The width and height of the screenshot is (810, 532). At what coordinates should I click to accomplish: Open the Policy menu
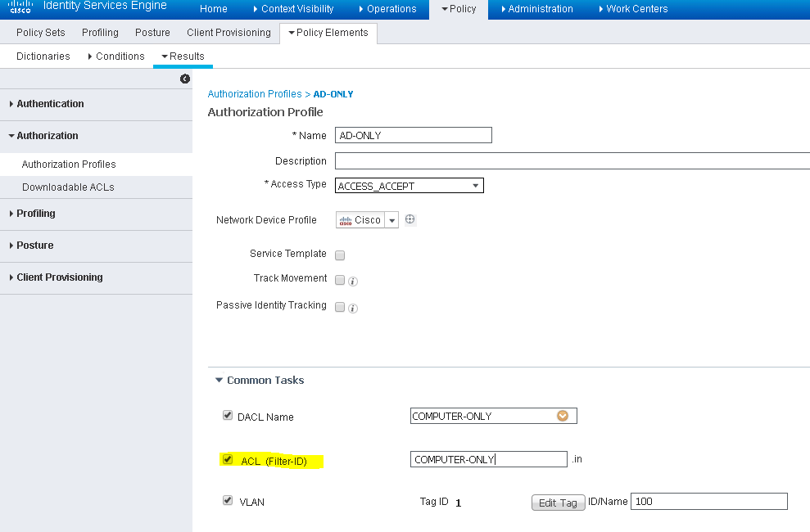[x=459, y=9]
